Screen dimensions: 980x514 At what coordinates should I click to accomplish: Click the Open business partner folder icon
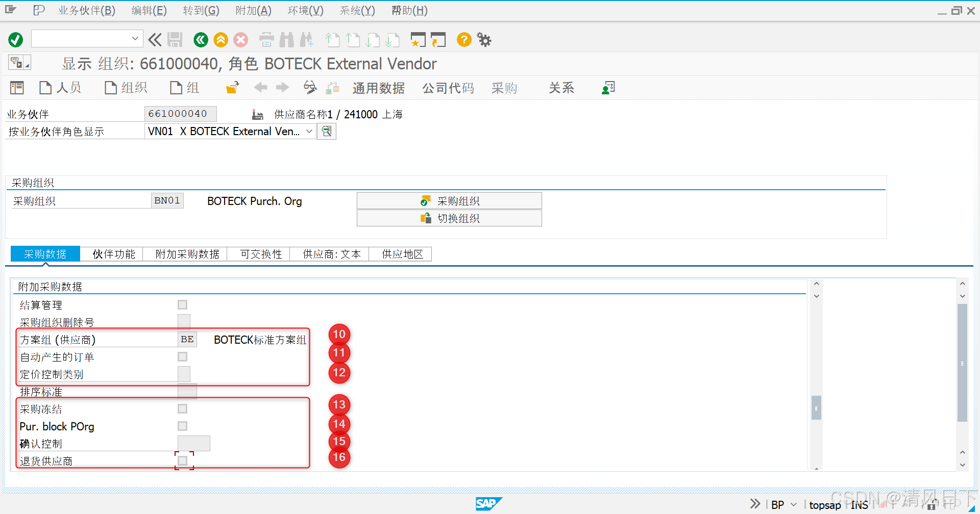233,88
